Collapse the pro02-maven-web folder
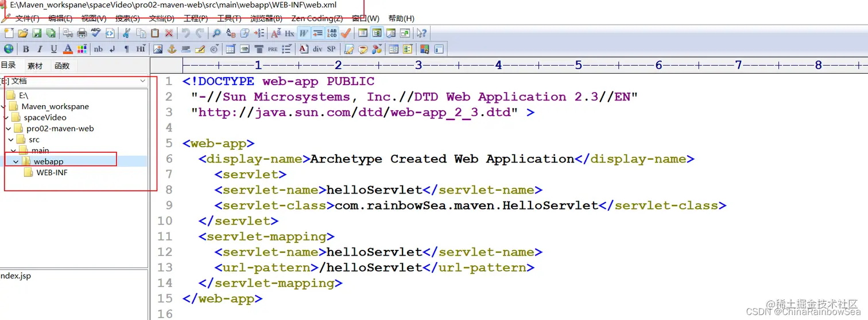Screen dimensions: 868x320 tap(8, 128)
